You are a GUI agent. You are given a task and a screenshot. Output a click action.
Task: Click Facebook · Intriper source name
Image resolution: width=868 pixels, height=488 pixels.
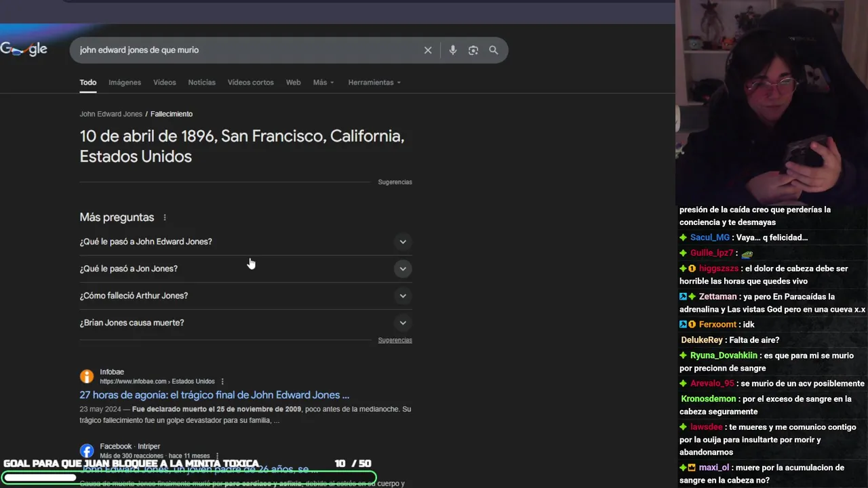point(130,446)
